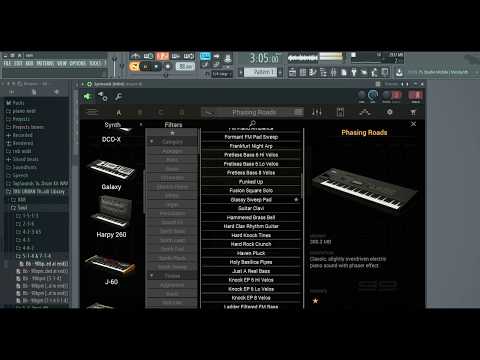This screenshot has width=480, height=360.
Task: Click the download/export icon in toolbar
Action: click(399, 72)
